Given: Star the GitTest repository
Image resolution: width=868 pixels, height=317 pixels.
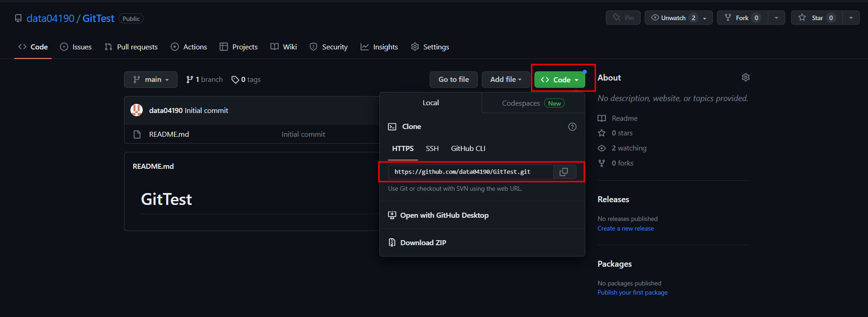Looking at the screenshot, I should [x=817, y=18].
